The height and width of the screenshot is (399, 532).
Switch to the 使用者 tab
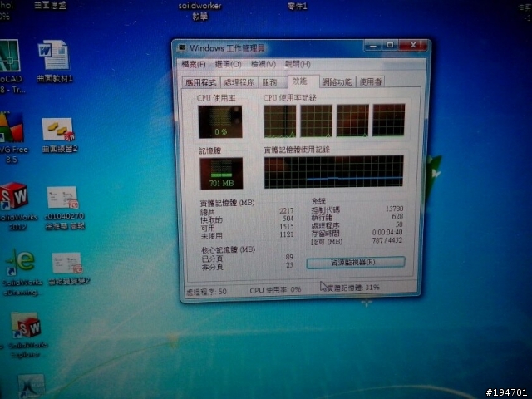point(371,81)
